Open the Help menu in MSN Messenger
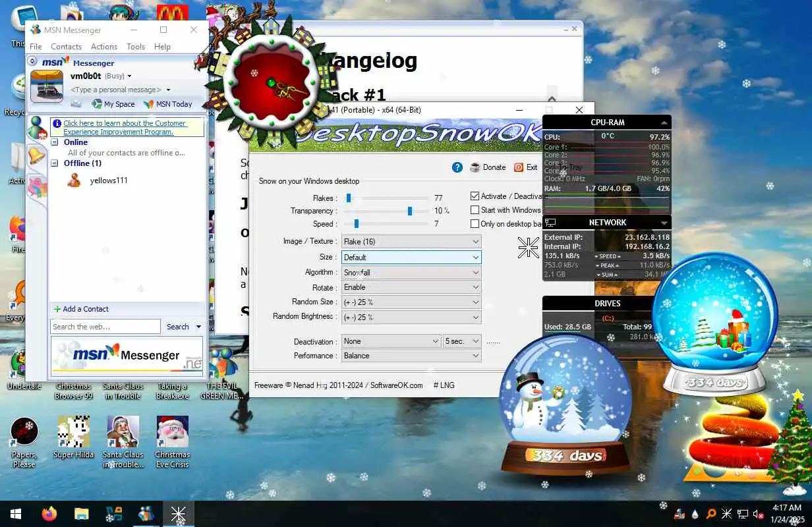The width and height of the screenshot is (812, 527). [162, 47]
